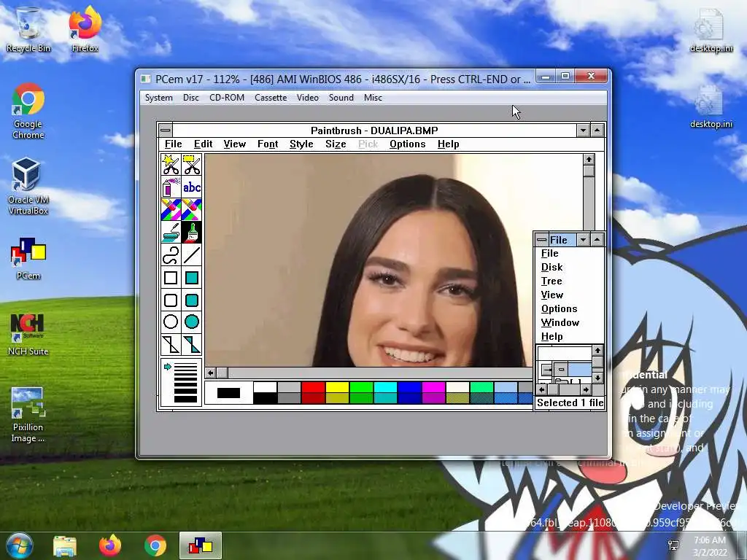Open Paintbrush window control menu box

[x=166, y=130]
